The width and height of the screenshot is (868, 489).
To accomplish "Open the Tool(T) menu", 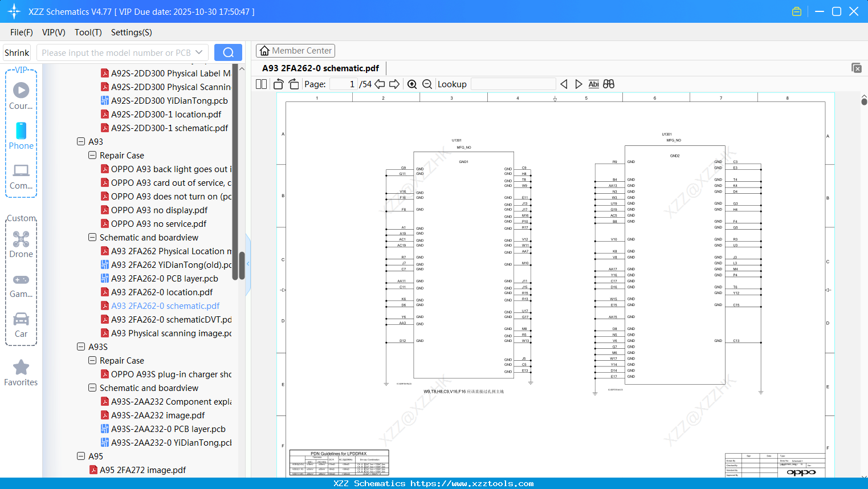I will 88,32.
